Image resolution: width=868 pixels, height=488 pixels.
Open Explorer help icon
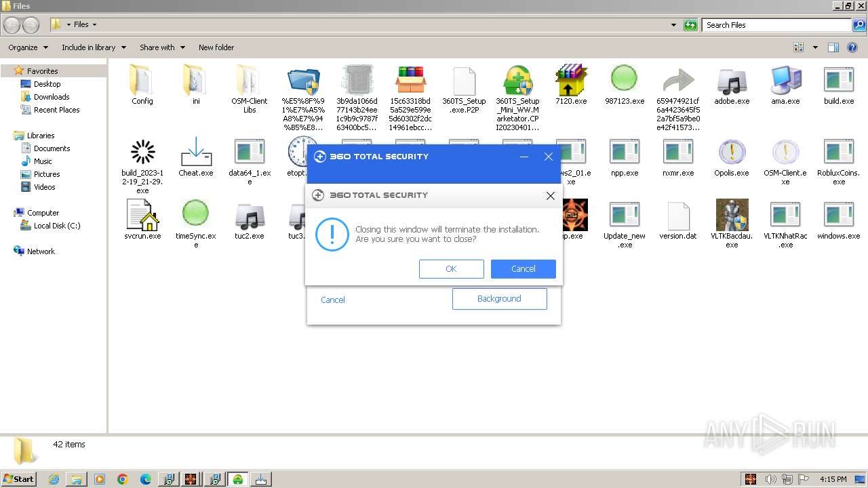point(852,47)
